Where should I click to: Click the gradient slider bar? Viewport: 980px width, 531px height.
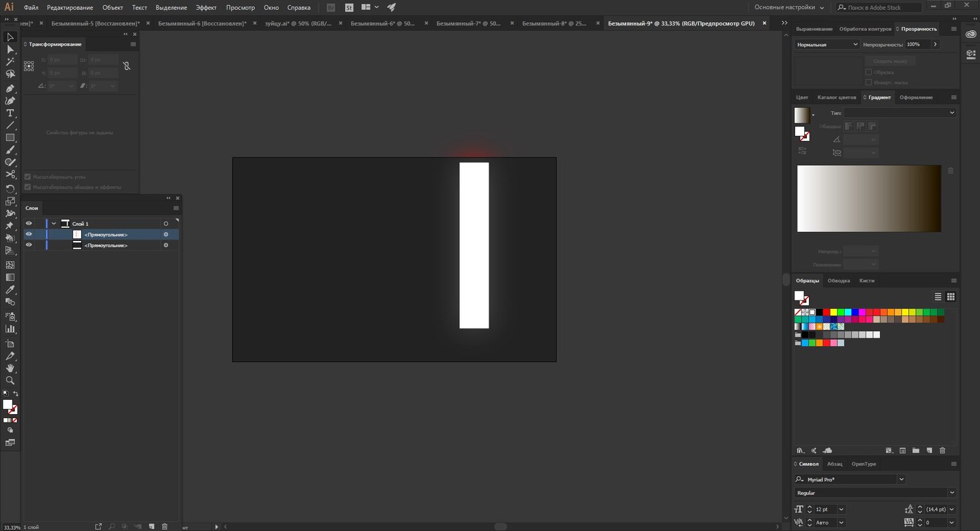869,199
